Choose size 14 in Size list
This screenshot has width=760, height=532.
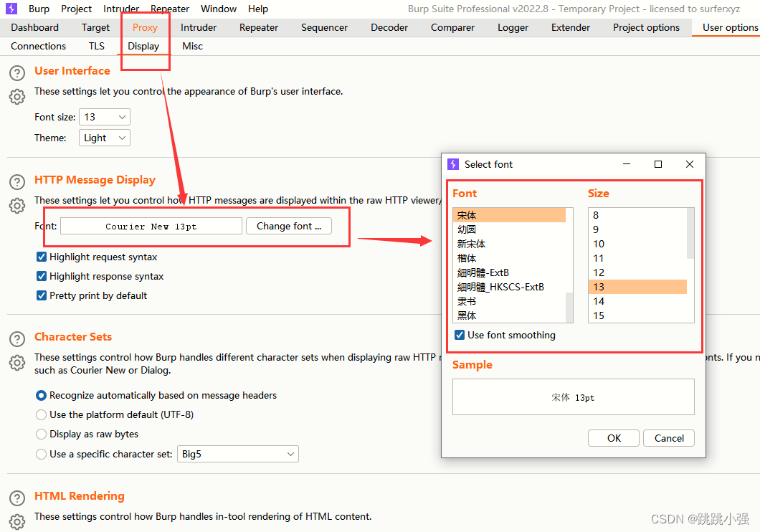(638, 301)
